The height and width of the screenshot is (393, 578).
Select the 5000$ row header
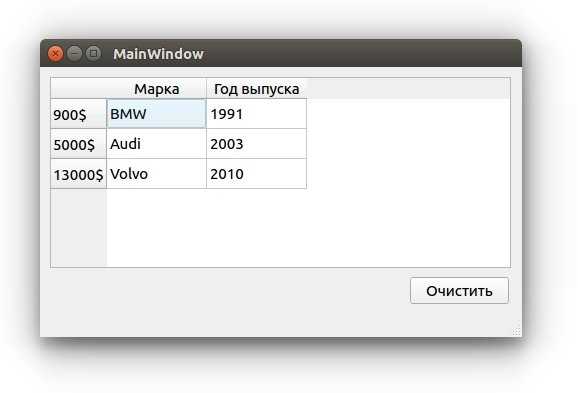pos(79,144)
